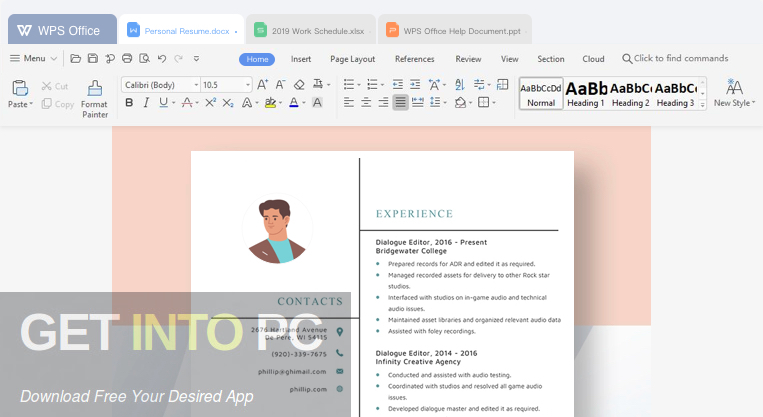Open Print Preview icon
The height and width of the screenshot is (417, 763).
(x=145, y=58)
